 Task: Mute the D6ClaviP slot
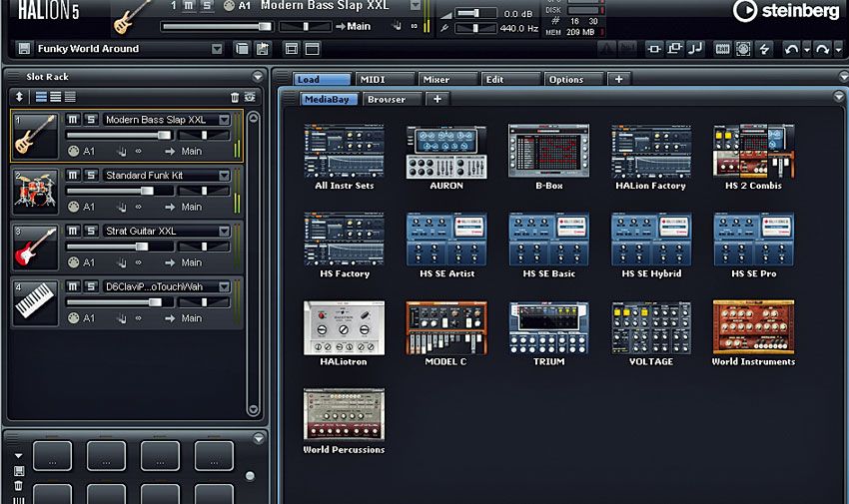tap(73, 286)
